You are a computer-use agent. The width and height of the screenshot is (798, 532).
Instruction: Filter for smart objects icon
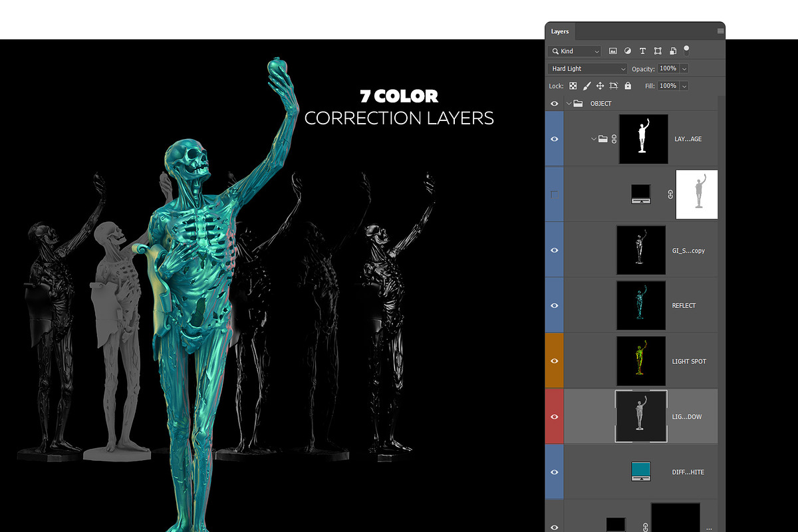coord(672,51)
